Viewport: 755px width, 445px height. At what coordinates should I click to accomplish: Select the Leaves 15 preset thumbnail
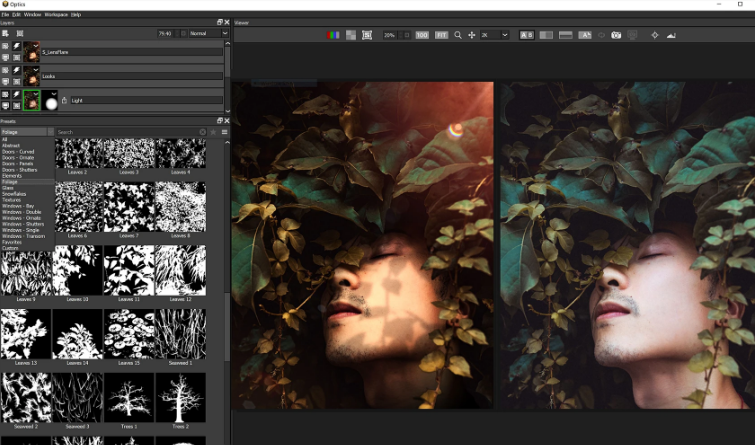point(129,334)
